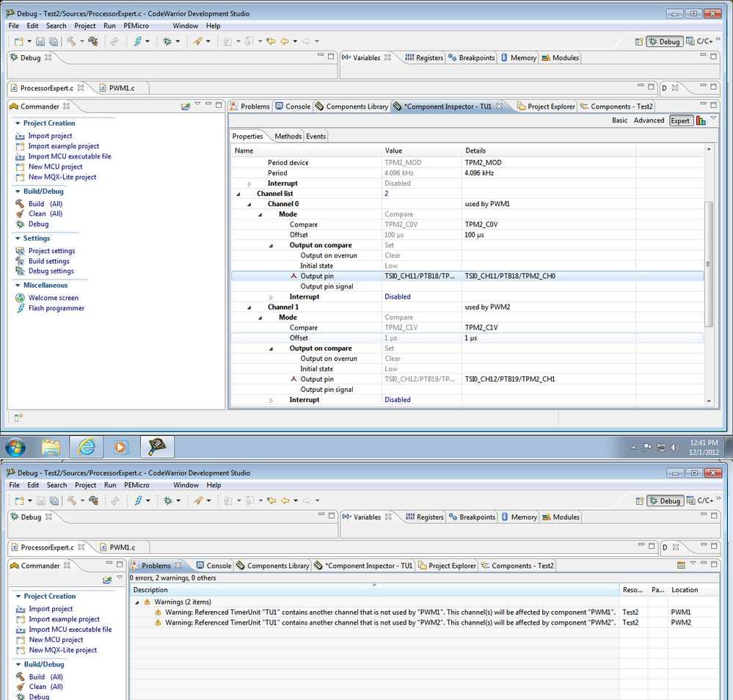This screenshot has width=733, height=700.
Task: Click the Windows Start orb
Action: pos(15,446)
